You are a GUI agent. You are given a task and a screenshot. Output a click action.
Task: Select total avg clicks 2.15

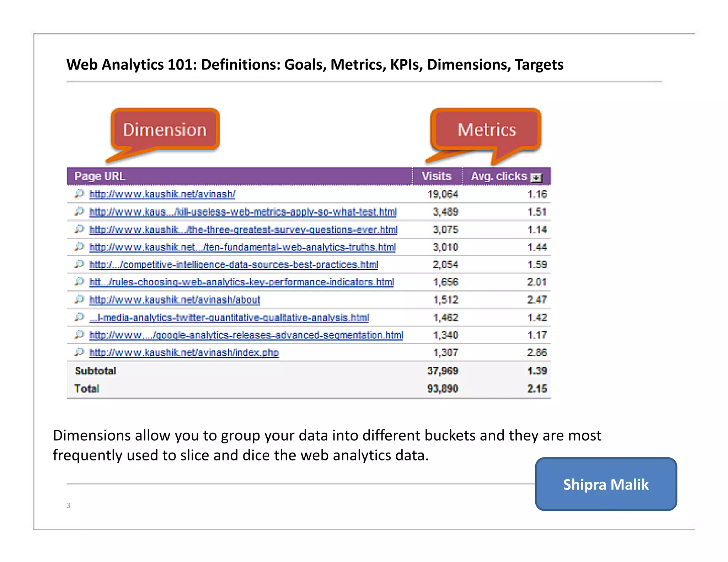point(537,389)
